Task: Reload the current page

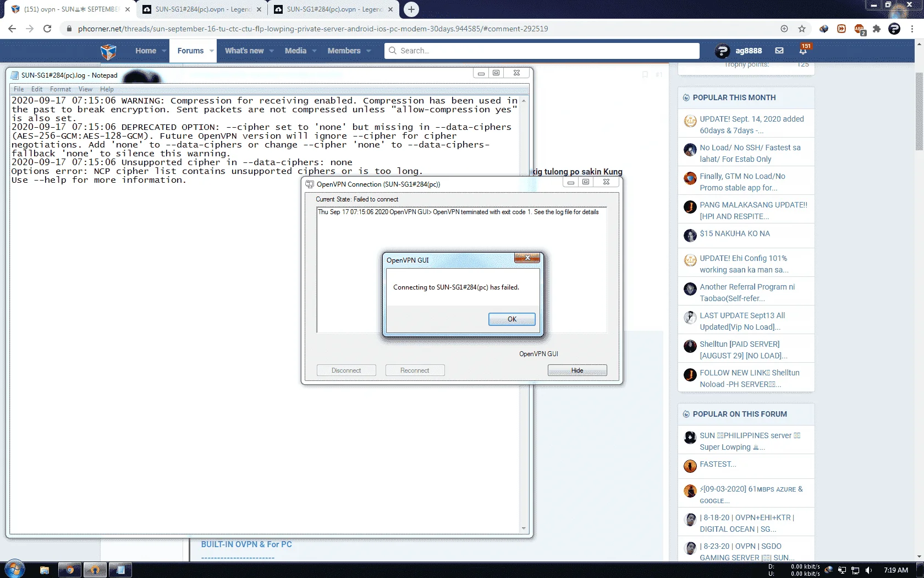Action: [x=47, y=29]
